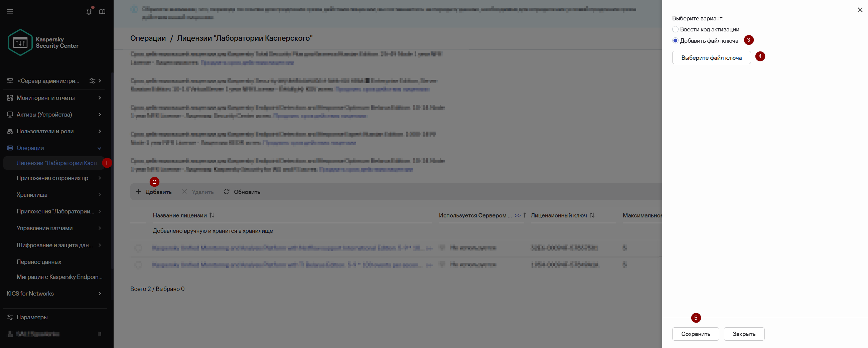Expand Хранилища submenu arrow
Viewport: 868px width, 348px height.
pos(100,195)
